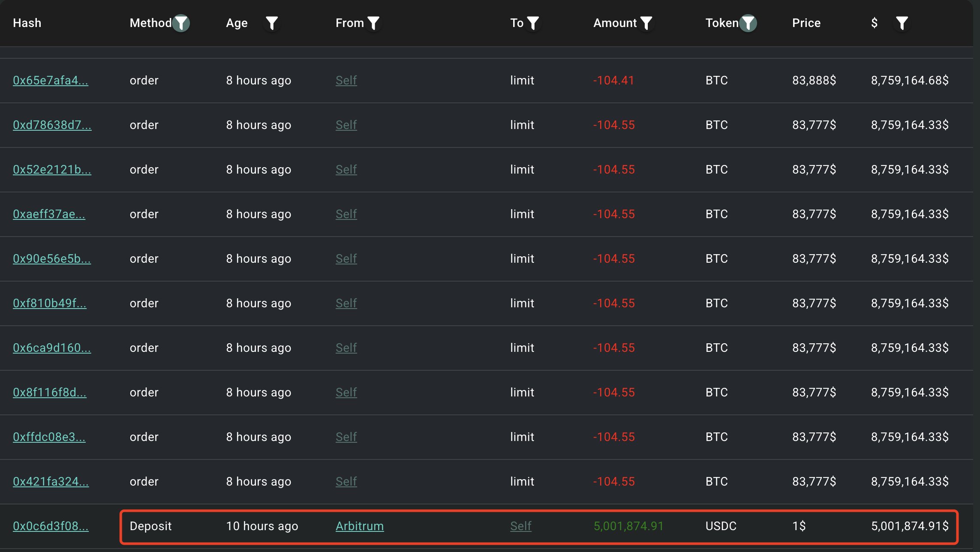
Task: Click 8 hours ago in 0x6ca9d160 row
Action: [x=259, y=348]
